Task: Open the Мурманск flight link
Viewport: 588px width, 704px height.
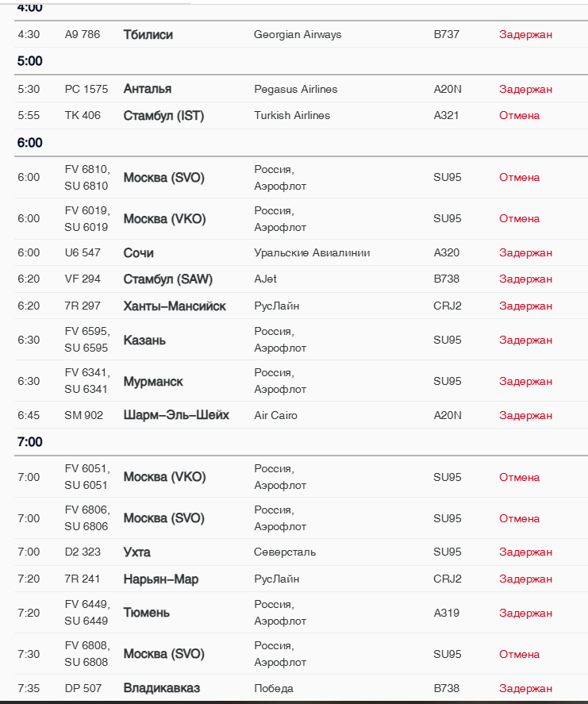Action: click(x=153, y=382)
